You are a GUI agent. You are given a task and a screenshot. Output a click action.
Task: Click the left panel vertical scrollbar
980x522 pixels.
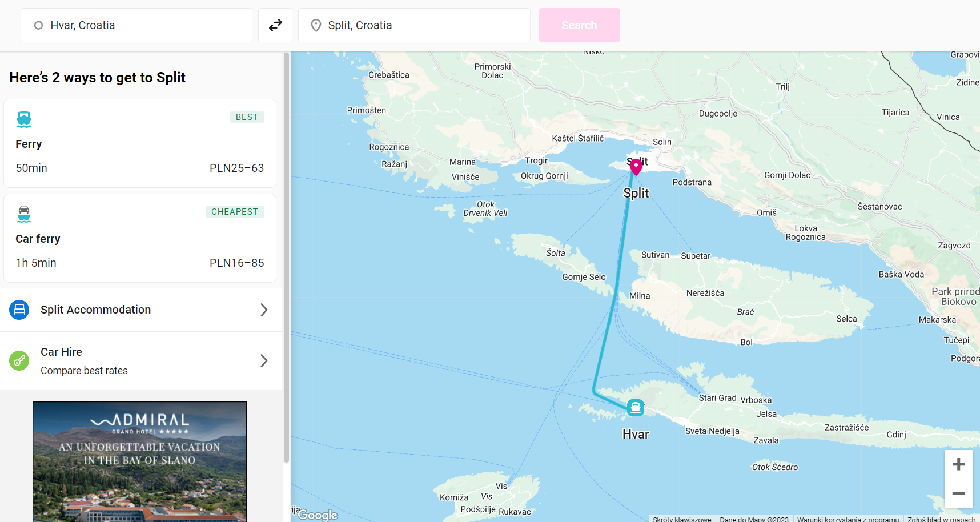[286, 257]
